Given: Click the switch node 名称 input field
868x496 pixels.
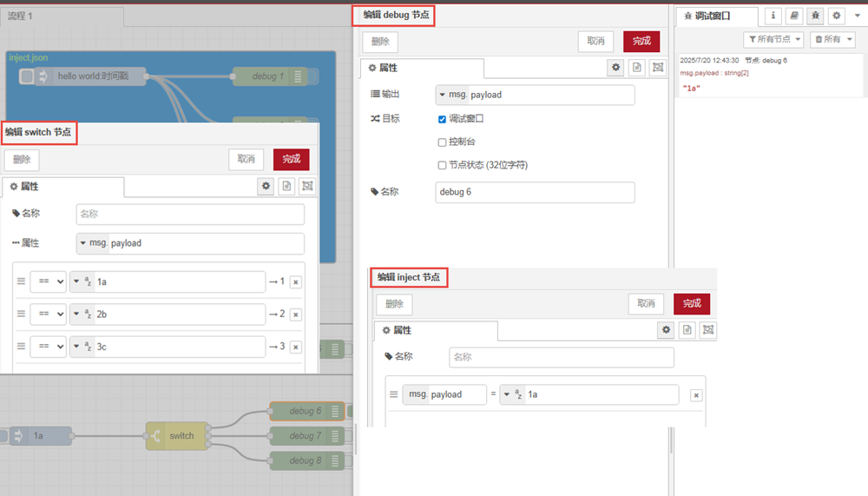Looking at the screenshot, I should pyautogui.click(x=190, y=214).
